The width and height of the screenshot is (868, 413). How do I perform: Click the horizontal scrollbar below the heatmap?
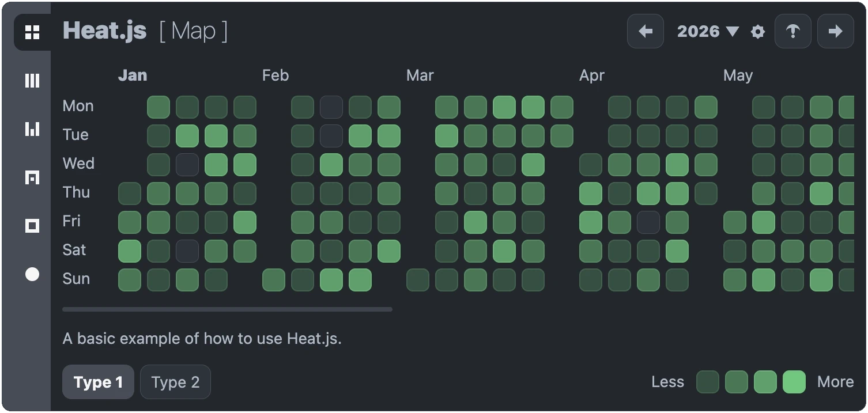[227, 309]
